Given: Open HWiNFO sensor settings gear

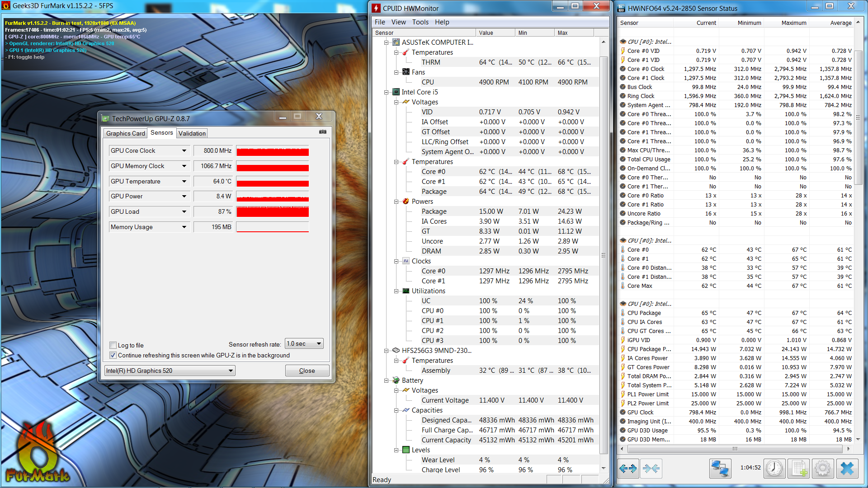Looking at the screenshot, I should pyautogui.click(x=823, y=469).
